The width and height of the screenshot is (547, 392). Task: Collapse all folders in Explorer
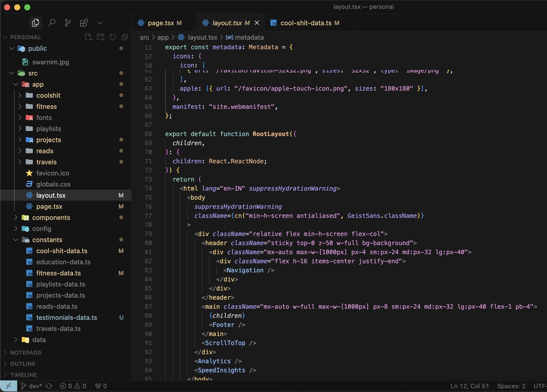pyautogui.click(x=125, y=37)
